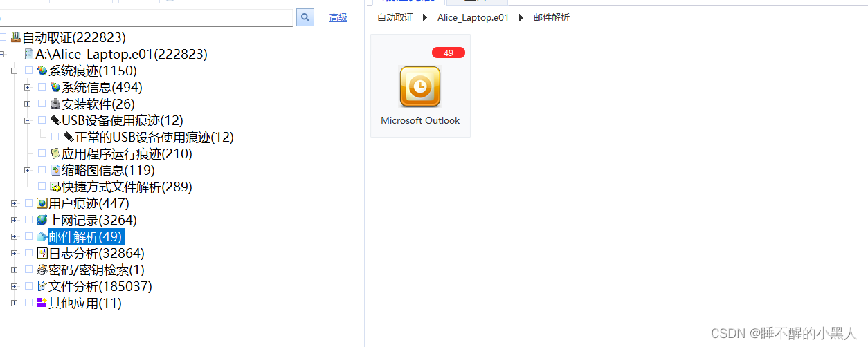This screenshot has height=347, width=868.
Task: Click the icon beside 应用程序运行痕迹(210)
Action: click(x=55, y=153)
